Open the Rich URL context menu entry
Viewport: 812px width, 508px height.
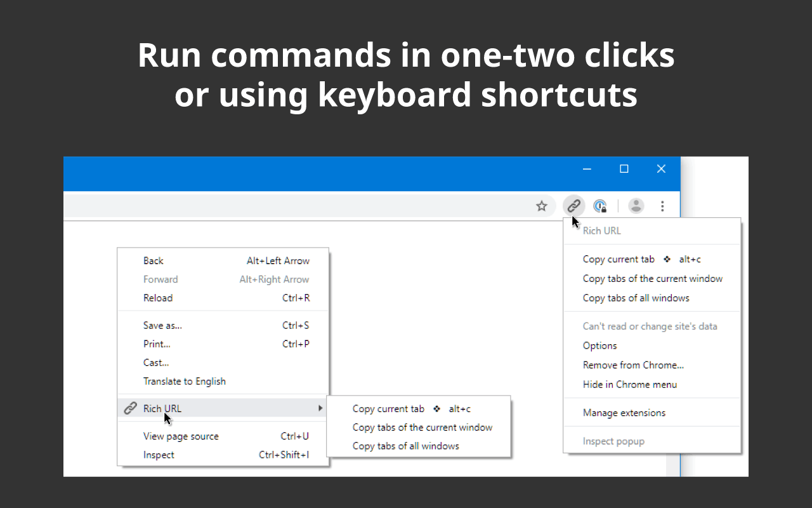click(x=223, y=408)
